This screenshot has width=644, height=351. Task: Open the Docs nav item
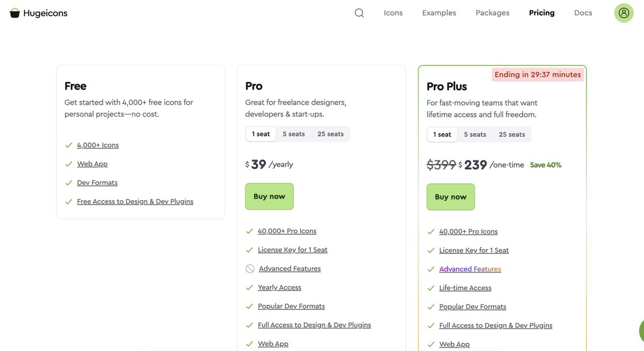click(x=583, y=13)
